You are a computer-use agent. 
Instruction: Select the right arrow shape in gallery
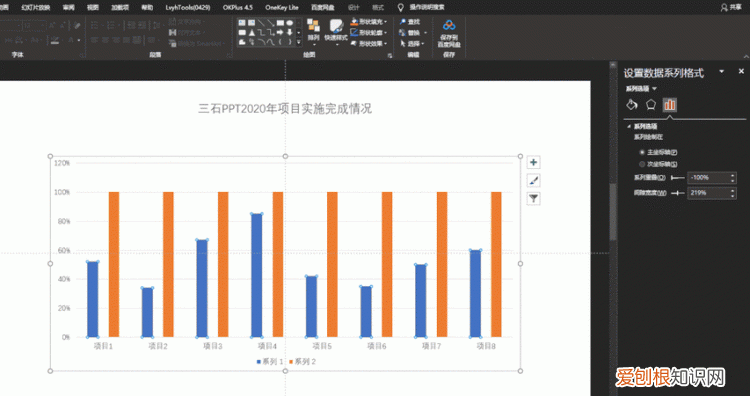pos(281,33)
